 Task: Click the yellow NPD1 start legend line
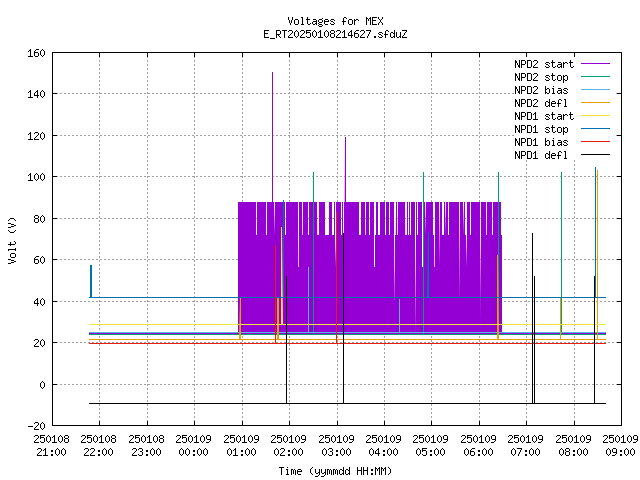[x=596, y=116]
